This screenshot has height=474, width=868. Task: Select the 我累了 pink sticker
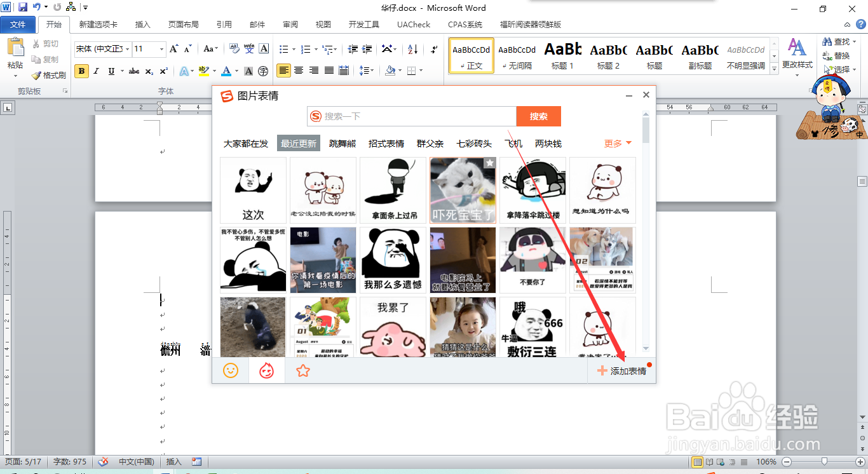pyautogui.click(x=393, y=327)
